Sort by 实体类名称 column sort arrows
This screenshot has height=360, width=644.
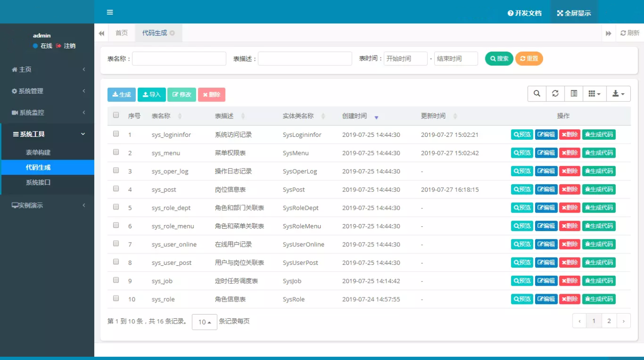pyautogui.click(x=323, y=116)
